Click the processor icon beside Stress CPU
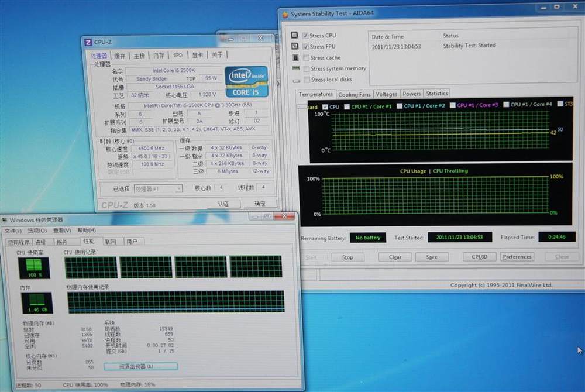The height and width of the screenshot is (392, 585). [x=295, y=35]
